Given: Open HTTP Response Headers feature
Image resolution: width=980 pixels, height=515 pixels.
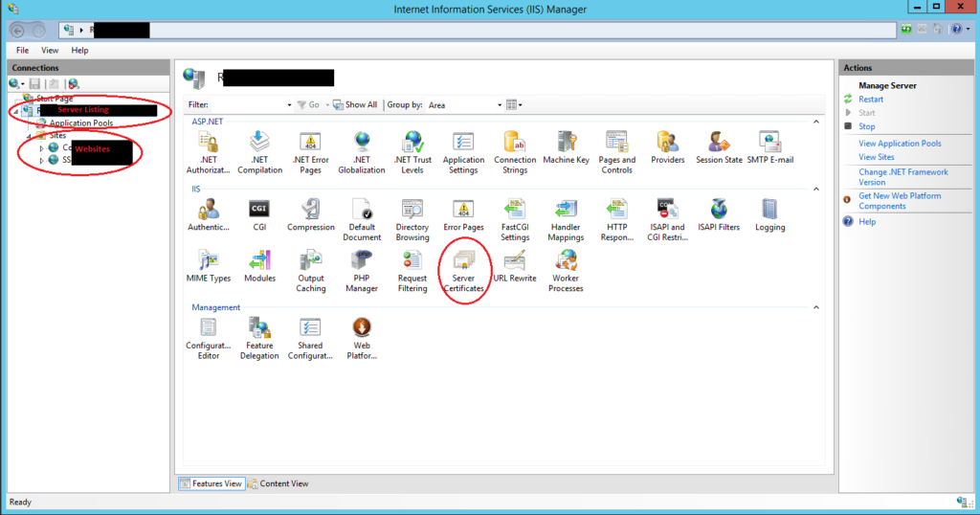Looking at the screenshot, I should (x=616, y=220).
